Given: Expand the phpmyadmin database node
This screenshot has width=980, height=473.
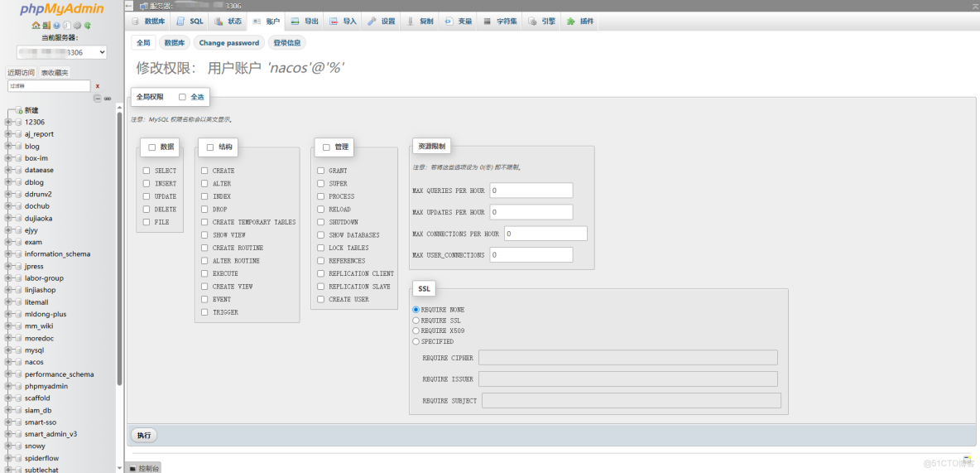Looking at the screenshot, I should [8, 386].
